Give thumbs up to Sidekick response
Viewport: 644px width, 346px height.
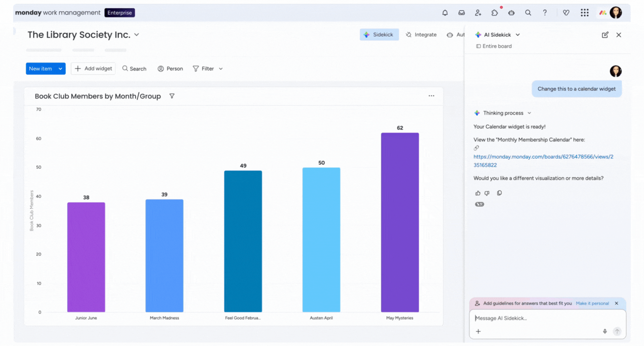pyautogui.click(x=478, y=193)
